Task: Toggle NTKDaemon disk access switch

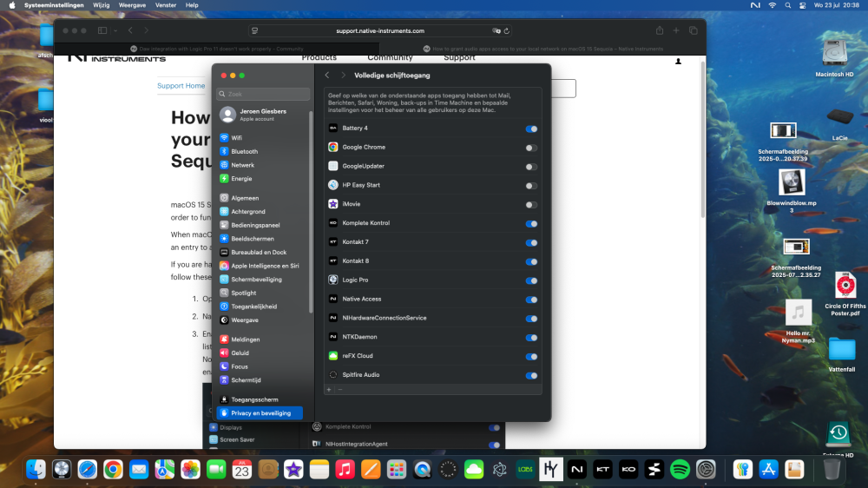Action: (x=531, y=337)
